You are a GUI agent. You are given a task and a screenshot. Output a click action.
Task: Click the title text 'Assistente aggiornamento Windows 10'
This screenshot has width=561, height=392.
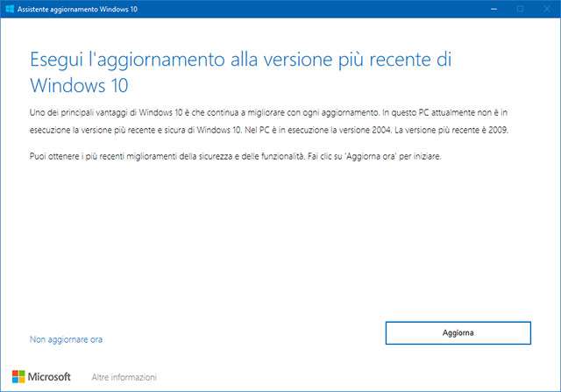pyautogui.click(x=77, y=10)
